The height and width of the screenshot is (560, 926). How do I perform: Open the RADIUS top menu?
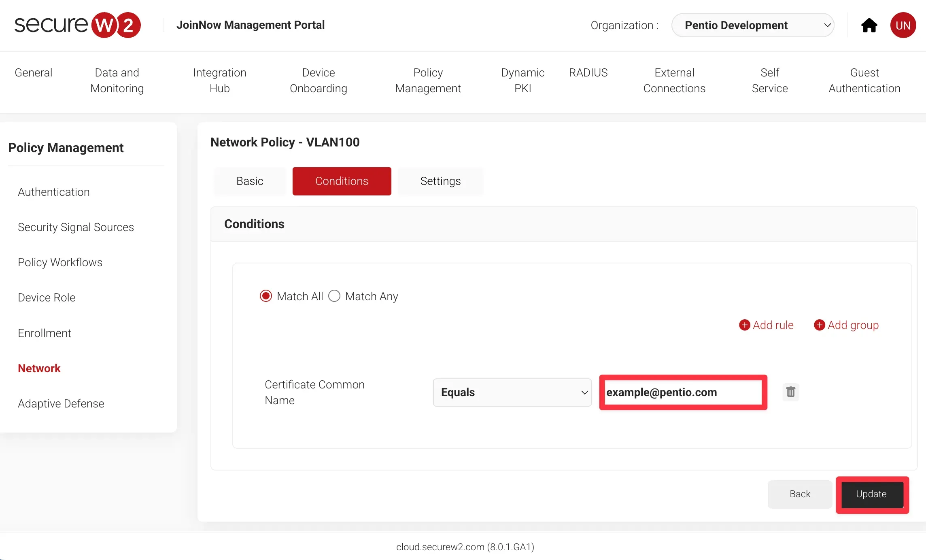coord(588,73)
